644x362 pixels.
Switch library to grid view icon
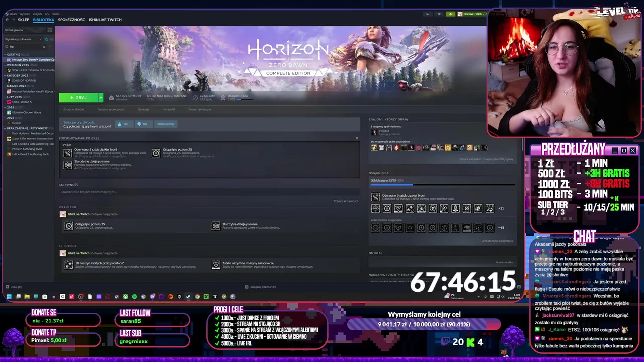pyautogui.click(x=50, y=30)
